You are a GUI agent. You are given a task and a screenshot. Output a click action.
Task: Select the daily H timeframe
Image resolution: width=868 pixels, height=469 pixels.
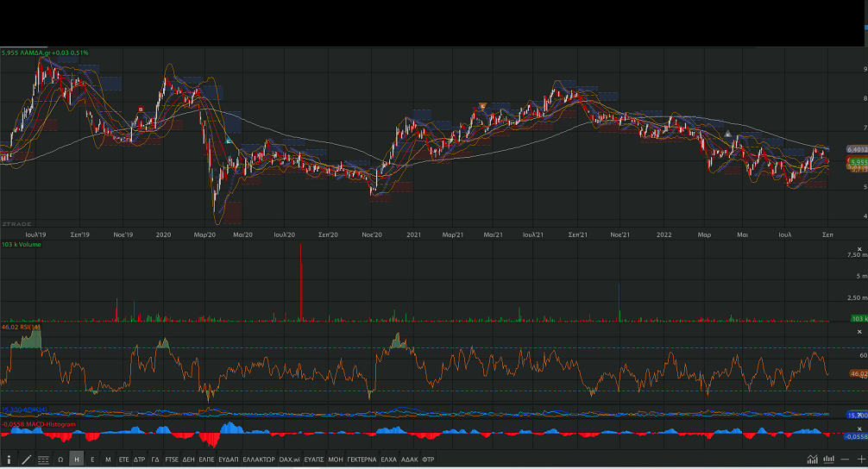pyautogui.click(x=77, y=460)
